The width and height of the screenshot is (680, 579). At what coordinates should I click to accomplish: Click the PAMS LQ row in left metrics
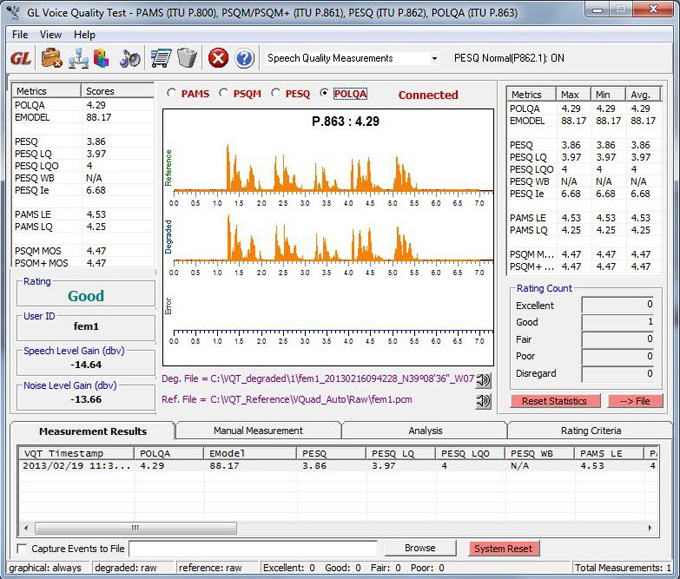[83, 227]
